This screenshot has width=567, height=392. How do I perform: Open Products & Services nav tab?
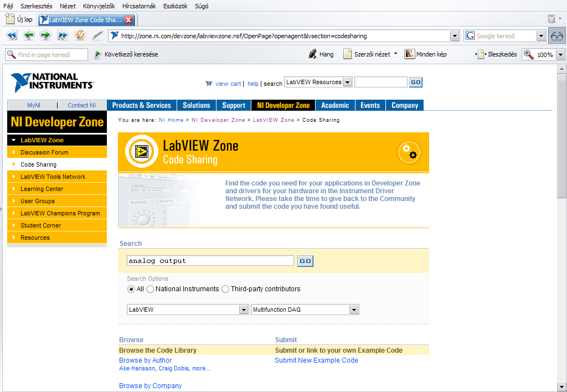(x=141, y=105)
